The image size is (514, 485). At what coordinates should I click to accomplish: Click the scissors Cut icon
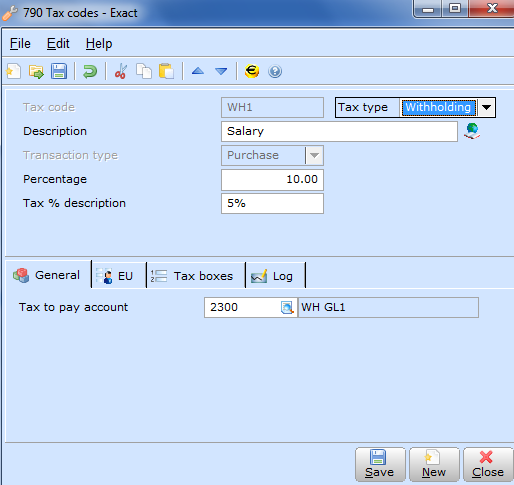tap(121, 71)
